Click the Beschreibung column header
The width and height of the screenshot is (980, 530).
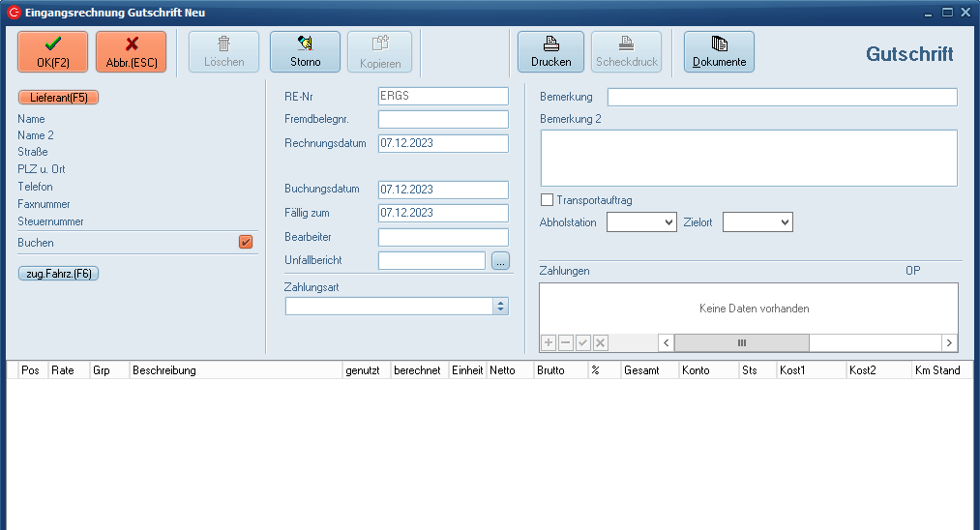[235, 370]
